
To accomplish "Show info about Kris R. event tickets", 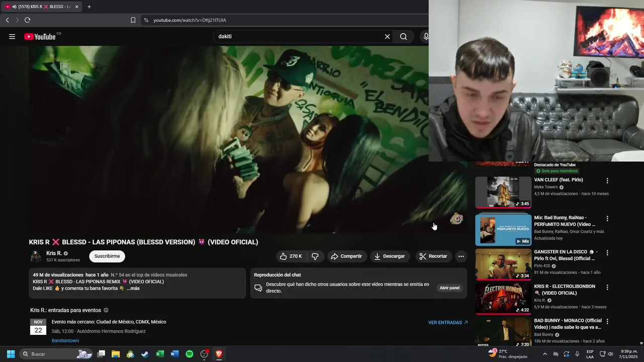I will [106, 310].
